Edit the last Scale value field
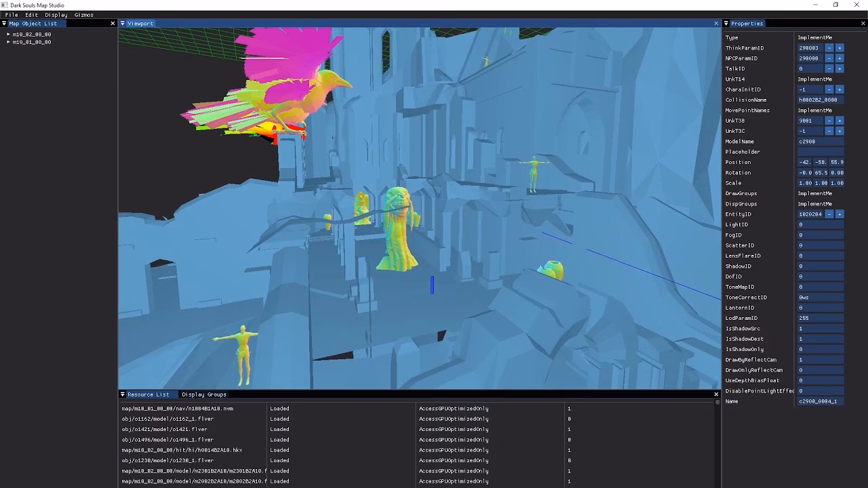 [x=837, y=183]
